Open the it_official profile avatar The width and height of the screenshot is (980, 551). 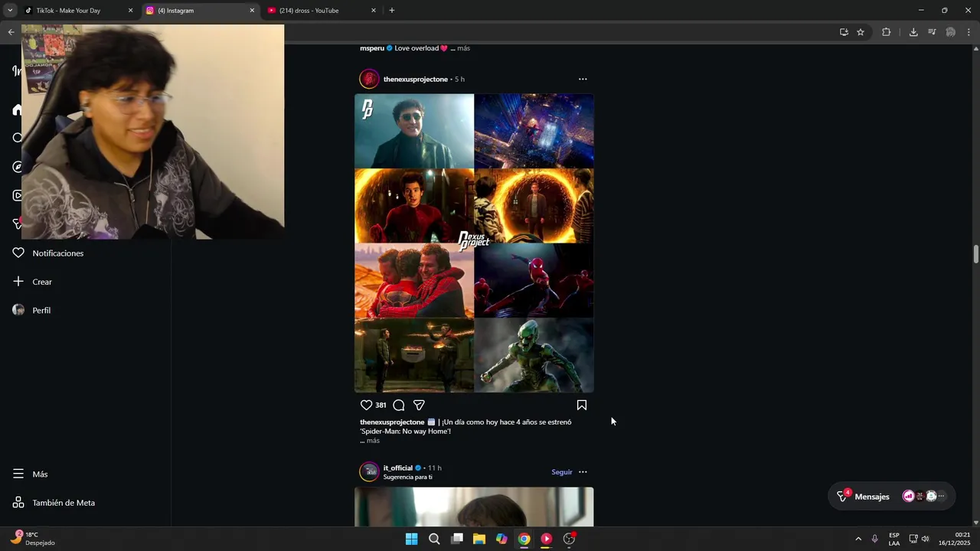[x=369, y=471]
